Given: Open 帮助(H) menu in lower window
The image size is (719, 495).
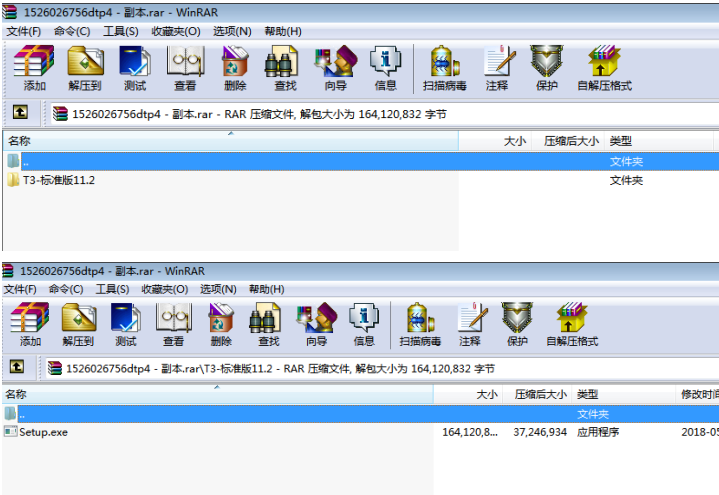Looking at the screenshot, I should click(266, 289).
